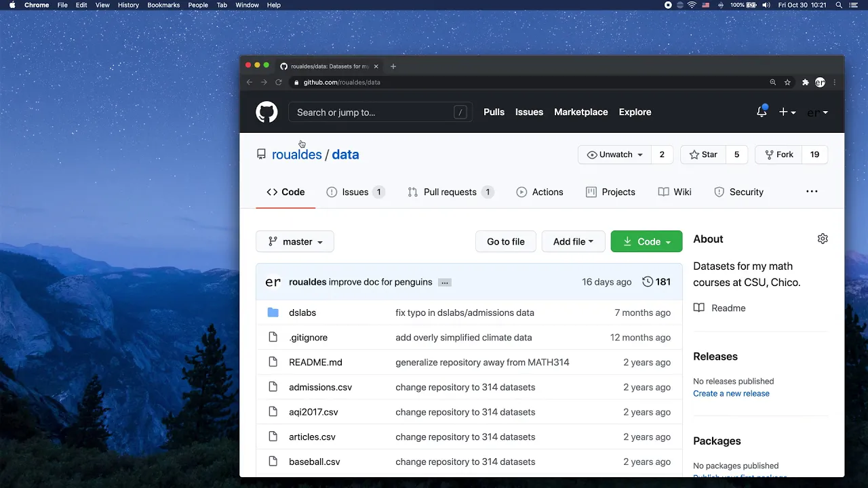Click Chrome's forward arrow

click(264, 82)
